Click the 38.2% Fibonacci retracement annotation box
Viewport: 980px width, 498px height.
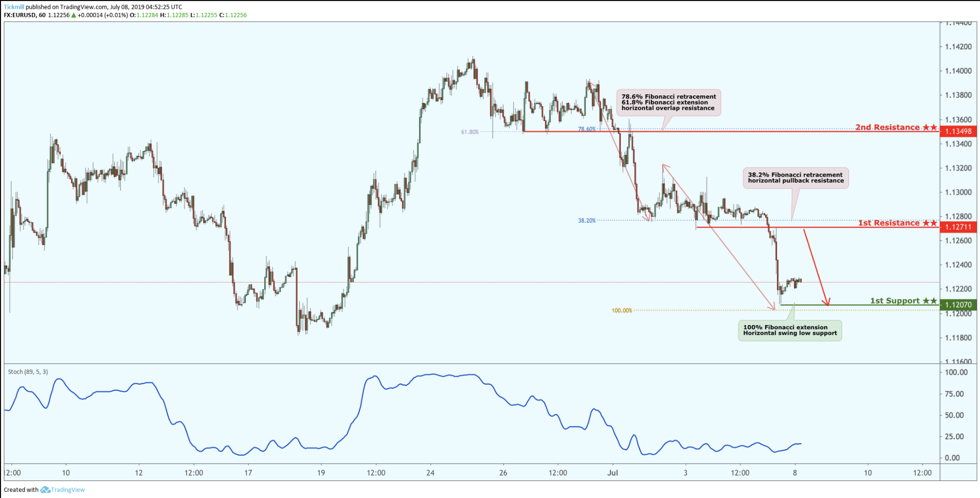click(x=795, y=178)
